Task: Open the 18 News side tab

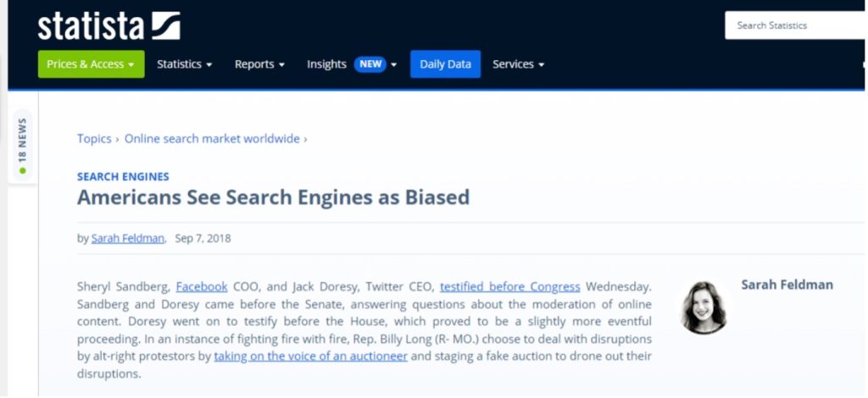Action: tap(22, 146)
